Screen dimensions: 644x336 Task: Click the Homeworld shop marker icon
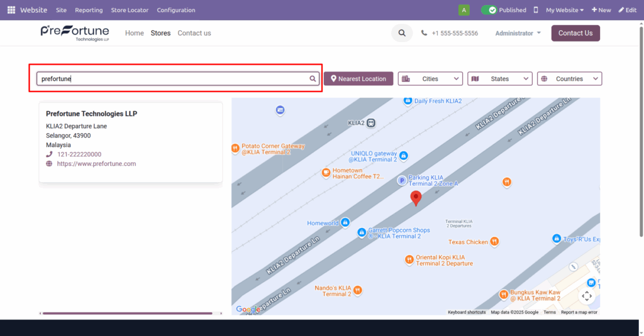[x=345, y=223]
